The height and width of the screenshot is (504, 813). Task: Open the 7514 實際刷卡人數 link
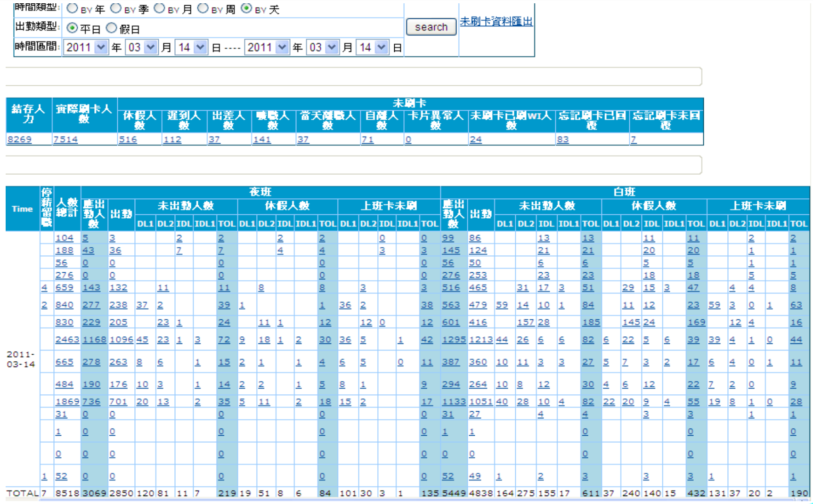(65, 139)
